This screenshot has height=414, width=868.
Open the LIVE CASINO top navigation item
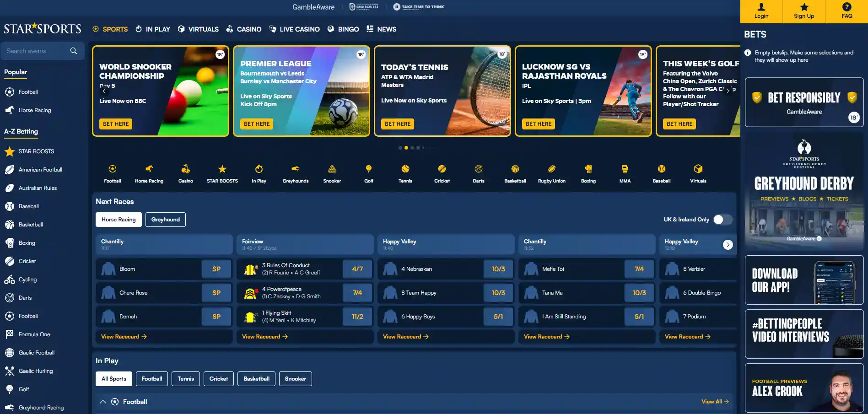[x=294, y=29]
